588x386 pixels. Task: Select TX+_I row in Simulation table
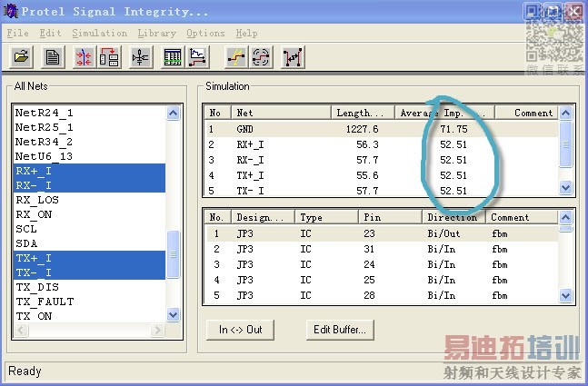pos(382,175)
